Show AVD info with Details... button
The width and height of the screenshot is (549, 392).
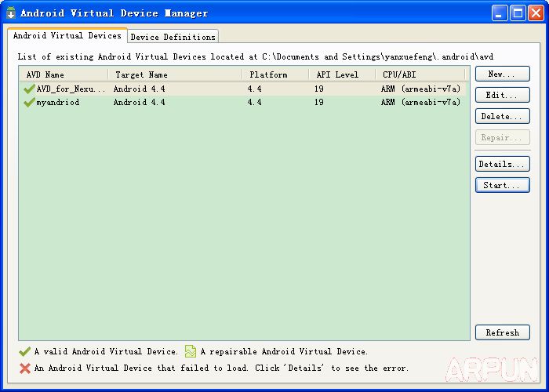[x=502, y=164]
